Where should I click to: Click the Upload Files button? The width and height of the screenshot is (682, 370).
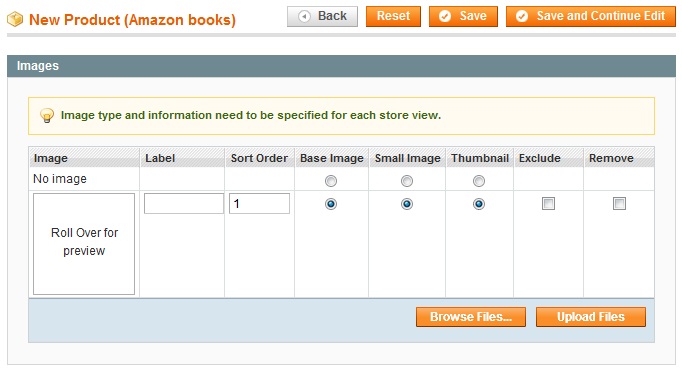pyautogui.click(x=591, y=317)
